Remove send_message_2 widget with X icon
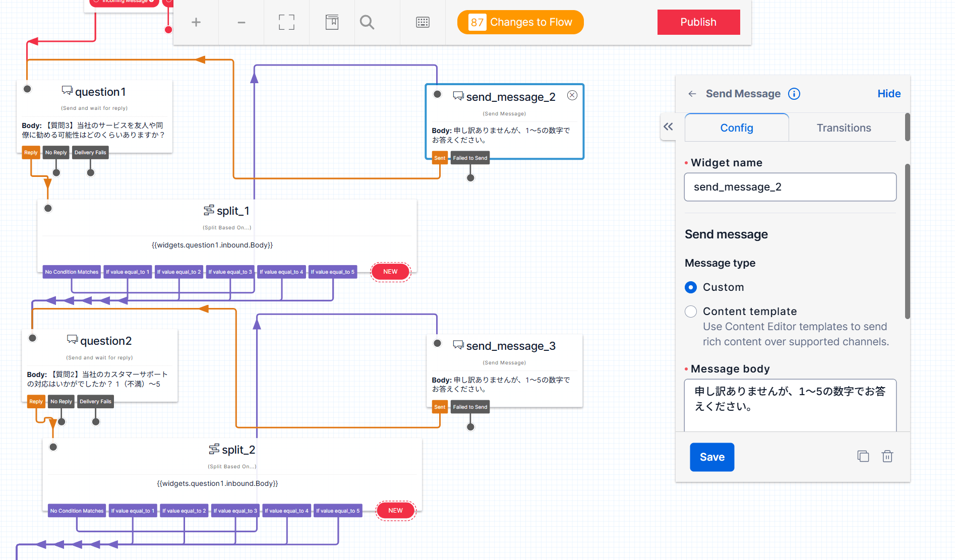 click(572, 95)
